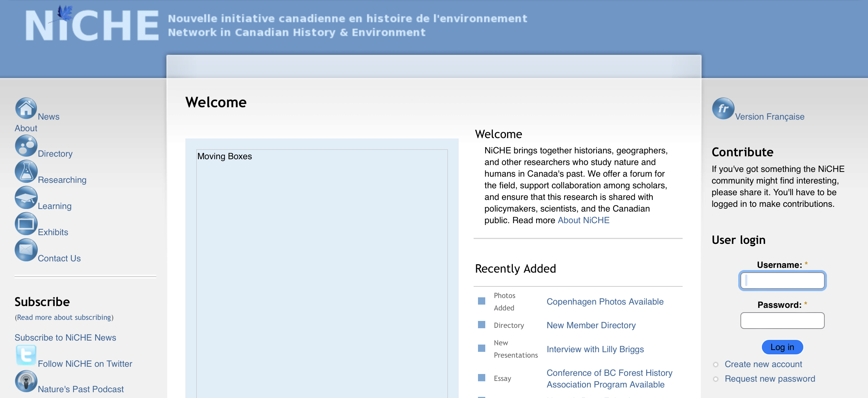Viewport: 868px width, 398px height.
Task: Click into the Password field
Action: pyautogui.click(x=782, y=321)
